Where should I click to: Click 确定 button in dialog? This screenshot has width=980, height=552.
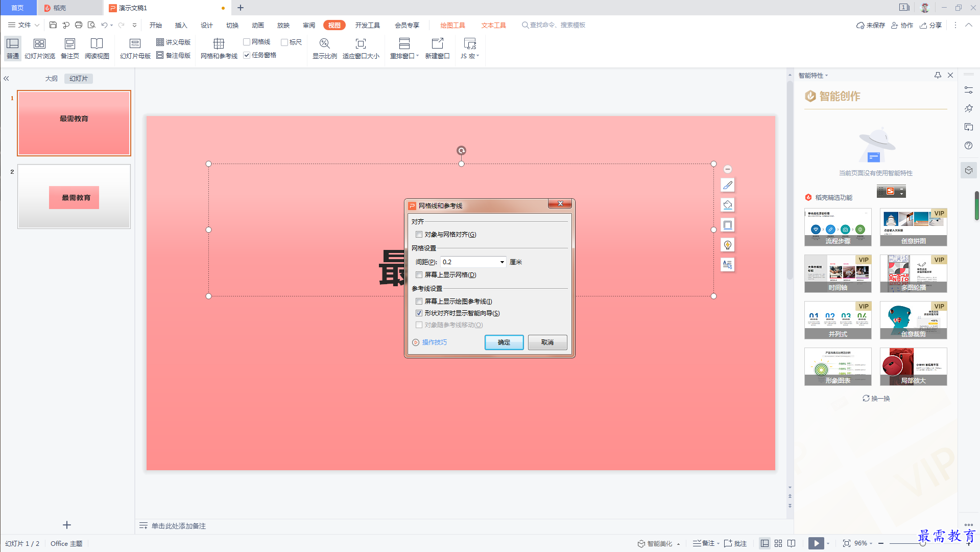tap(504, 342)
